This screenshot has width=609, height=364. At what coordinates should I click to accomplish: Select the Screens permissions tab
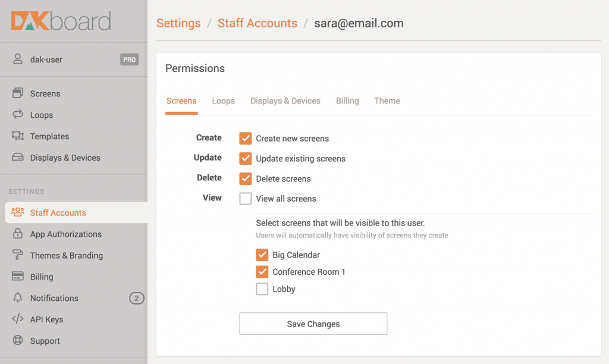coord(181,101)
